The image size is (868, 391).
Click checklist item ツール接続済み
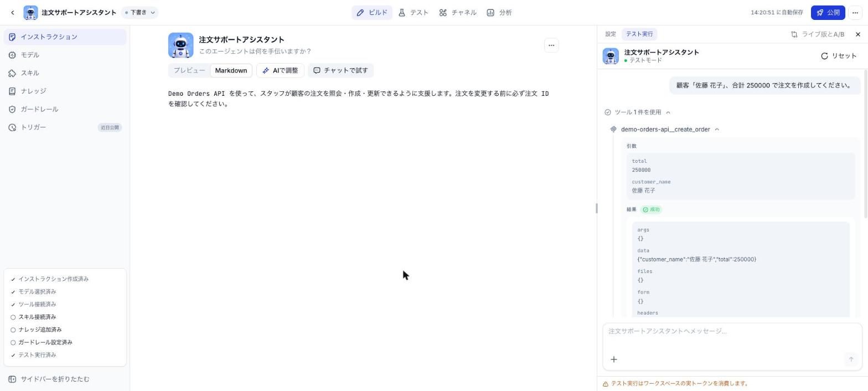(37, 305)
